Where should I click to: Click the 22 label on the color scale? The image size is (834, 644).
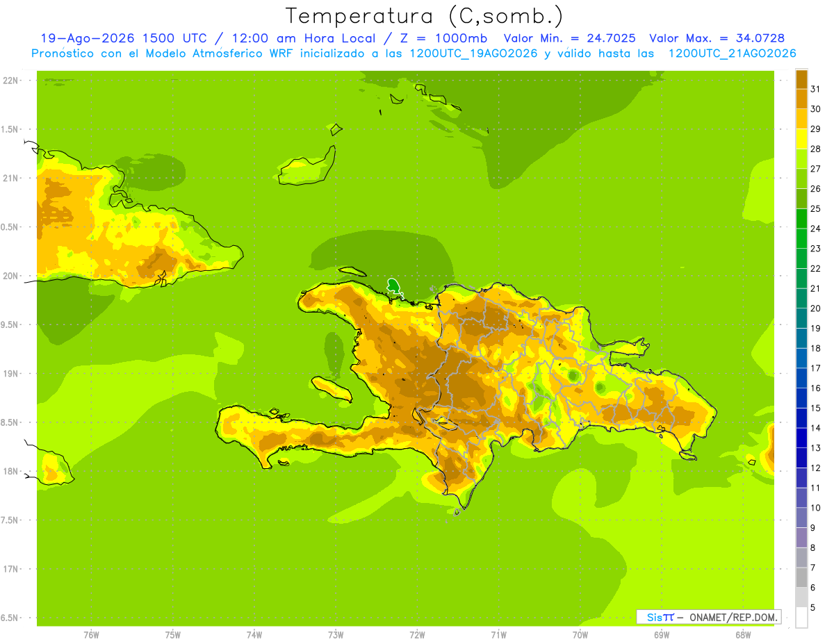point(816,268)
